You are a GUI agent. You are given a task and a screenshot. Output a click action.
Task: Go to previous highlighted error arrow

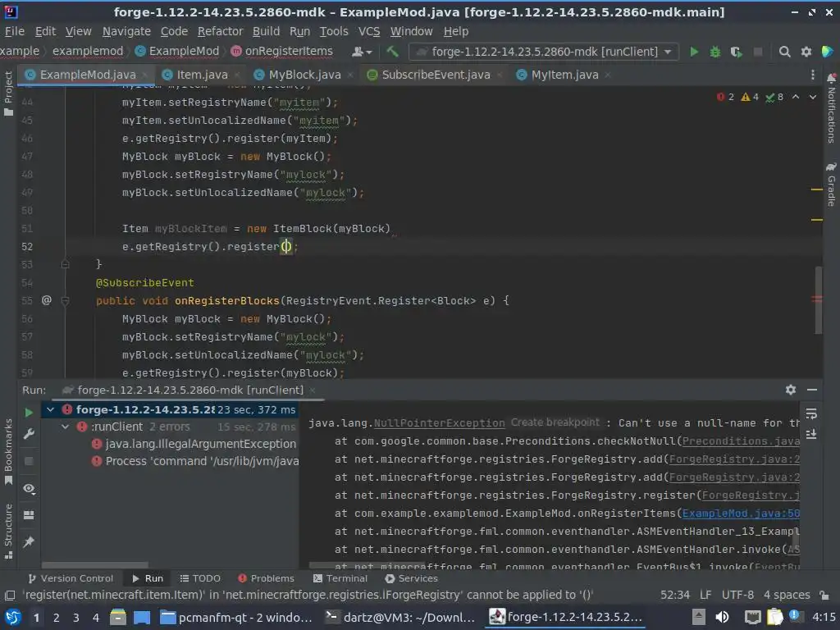pyautogui.click(x=796, y=97)
